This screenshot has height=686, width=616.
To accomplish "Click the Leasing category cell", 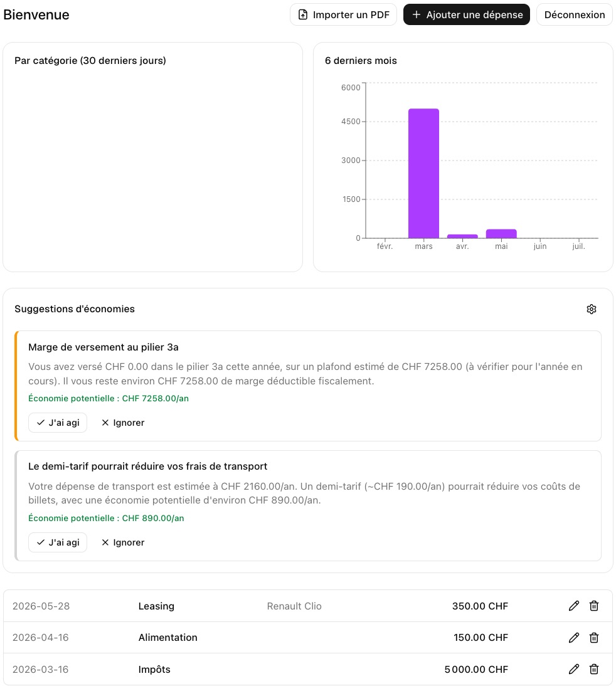I will click(x=156, y=606).
